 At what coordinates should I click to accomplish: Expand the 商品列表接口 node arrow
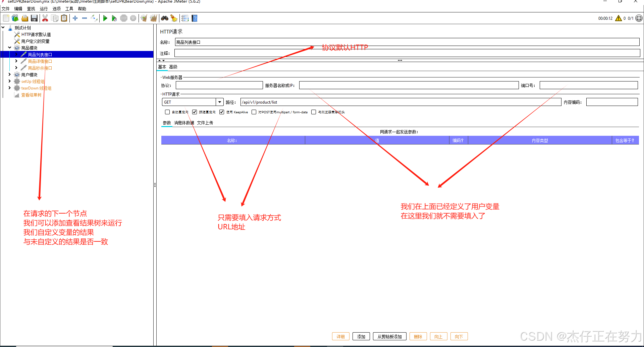[x=16, y=54]
